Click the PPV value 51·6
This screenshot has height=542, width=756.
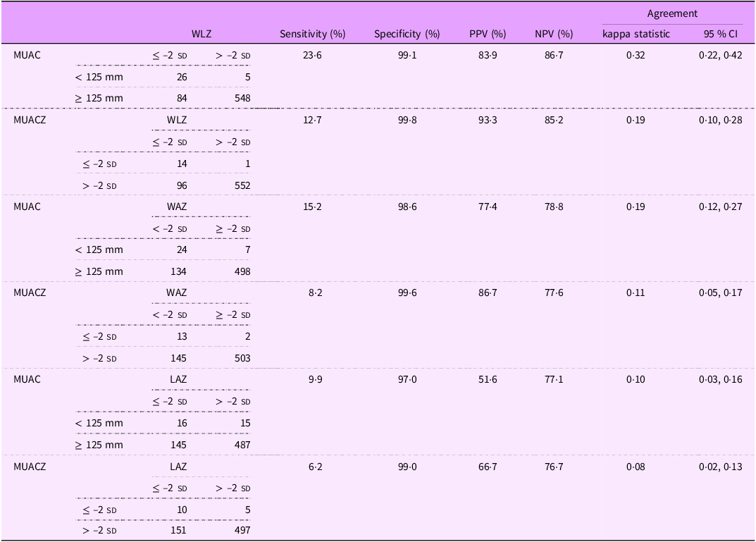pyautogui.click(x=488, y=379)
